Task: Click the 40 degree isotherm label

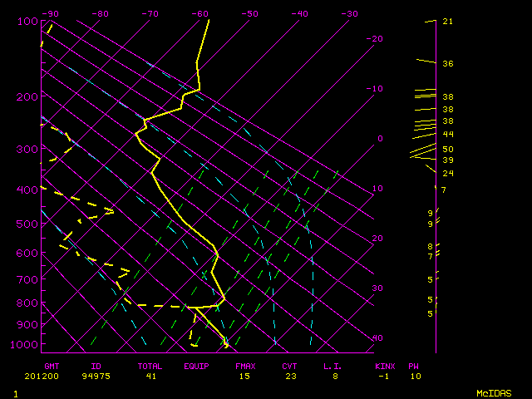Action: coord(377,338)
